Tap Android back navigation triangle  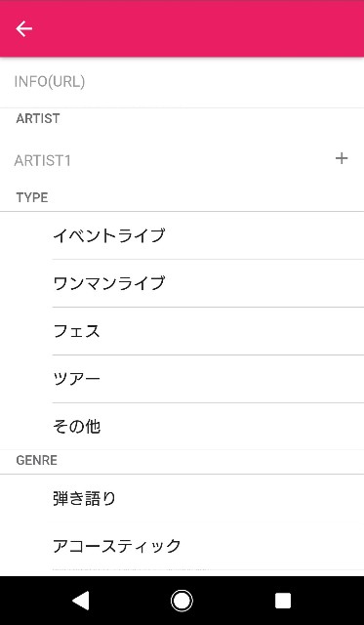click(81, 601)
